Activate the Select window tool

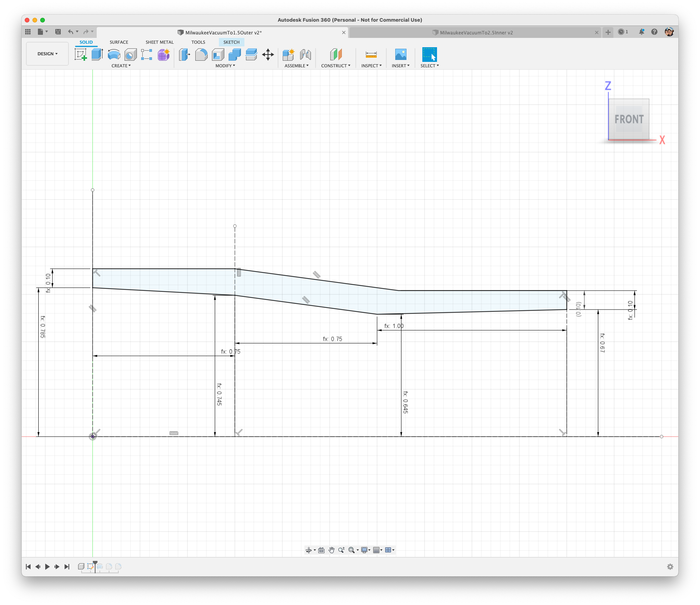(430, 55)
